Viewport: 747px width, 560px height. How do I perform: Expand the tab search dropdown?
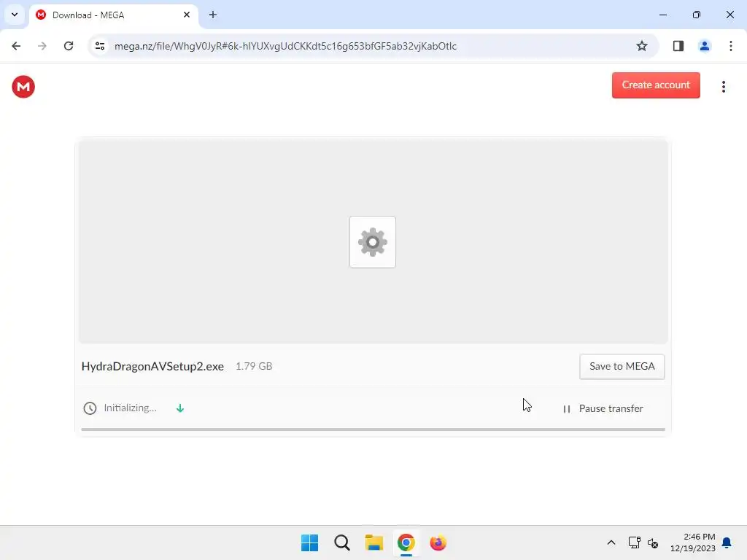coord(15,15)
